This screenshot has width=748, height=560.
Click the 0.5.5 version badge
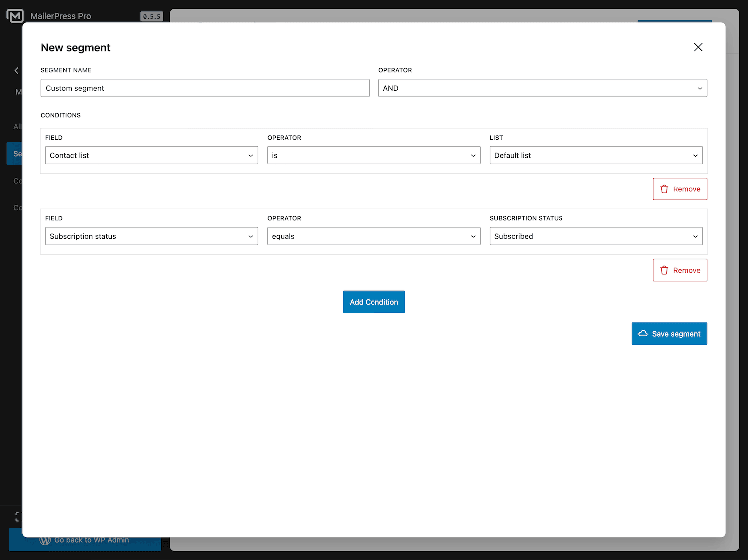coord(151,17)
